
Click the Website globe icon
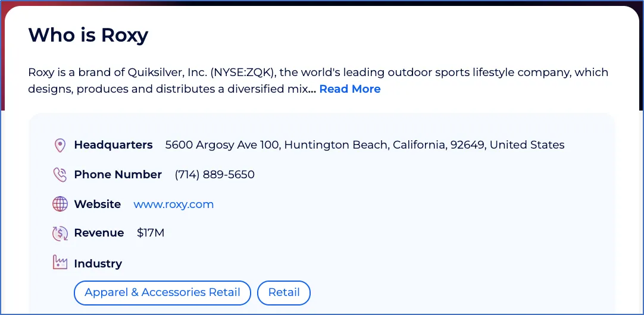click(x=60, y=204)
